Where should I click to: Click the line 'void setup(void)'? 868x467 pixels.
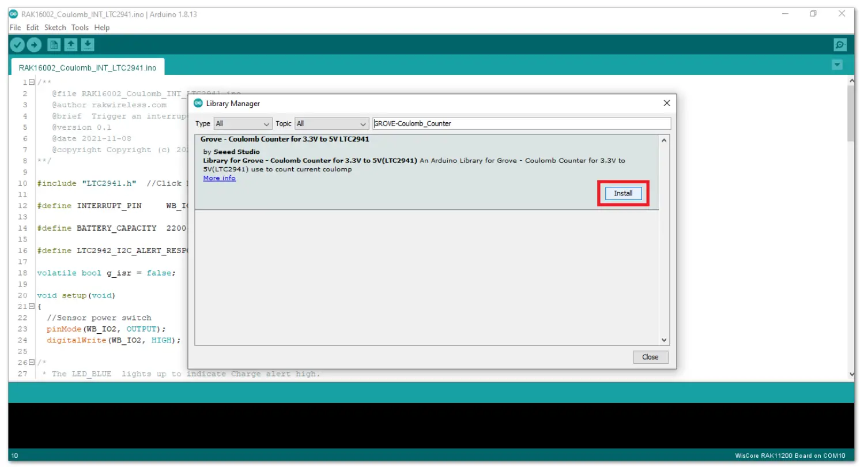click(x=77, y=296)
